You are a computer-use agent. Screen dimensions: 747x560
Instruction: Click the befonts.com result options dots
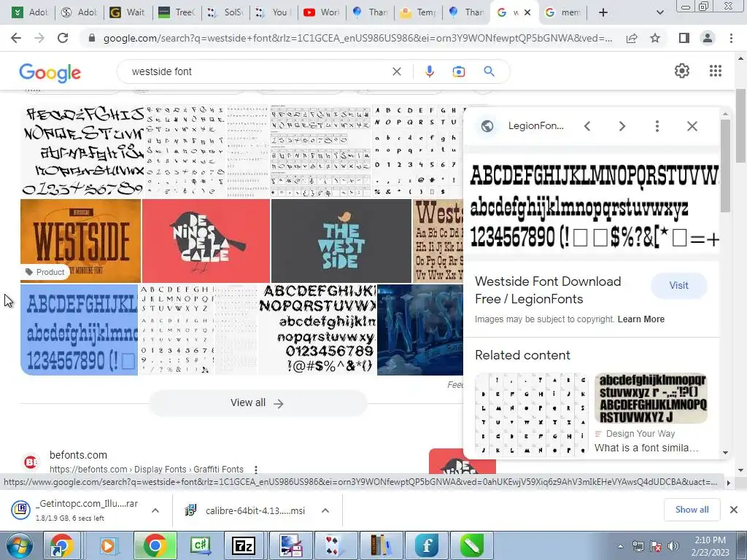pyautogui.click(x=256, y=470)
